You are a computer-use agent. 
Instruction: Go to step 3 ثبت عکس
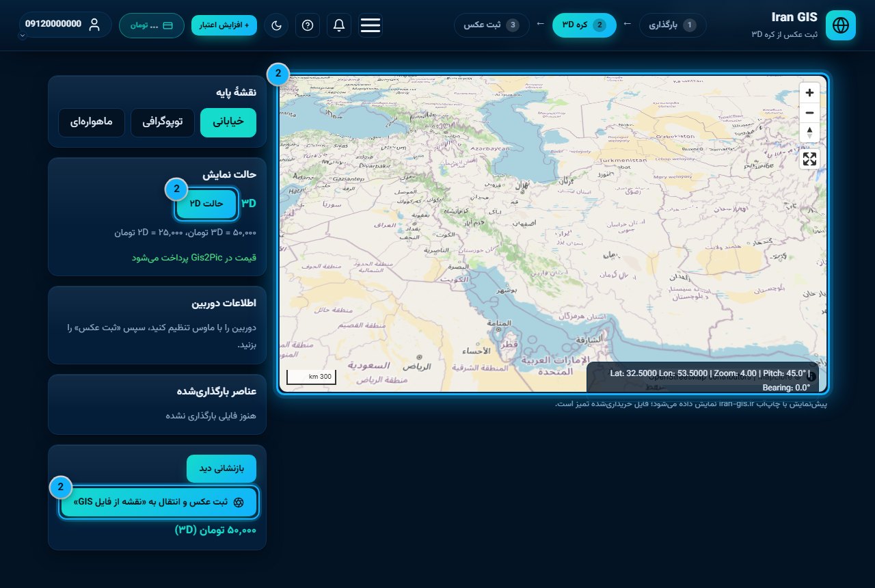point(492,25)
